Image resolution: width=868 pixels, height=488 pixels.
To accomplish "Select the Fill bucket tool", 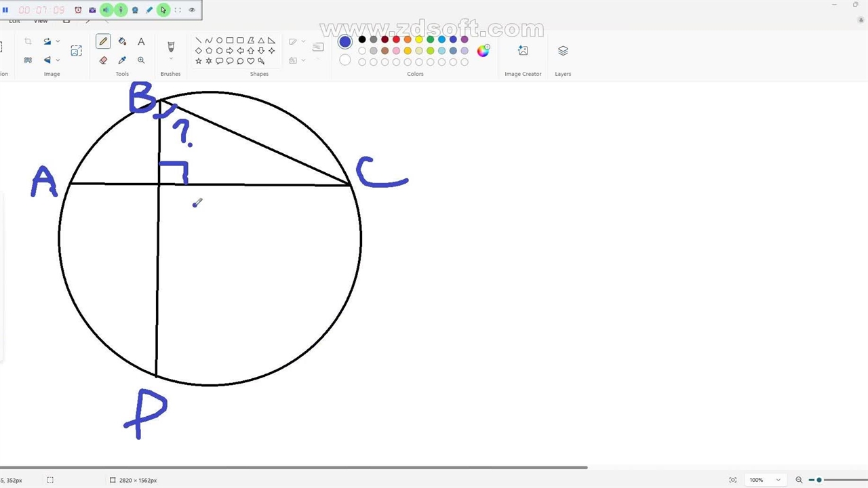I will pyautogui.click(x=122, y=41).
